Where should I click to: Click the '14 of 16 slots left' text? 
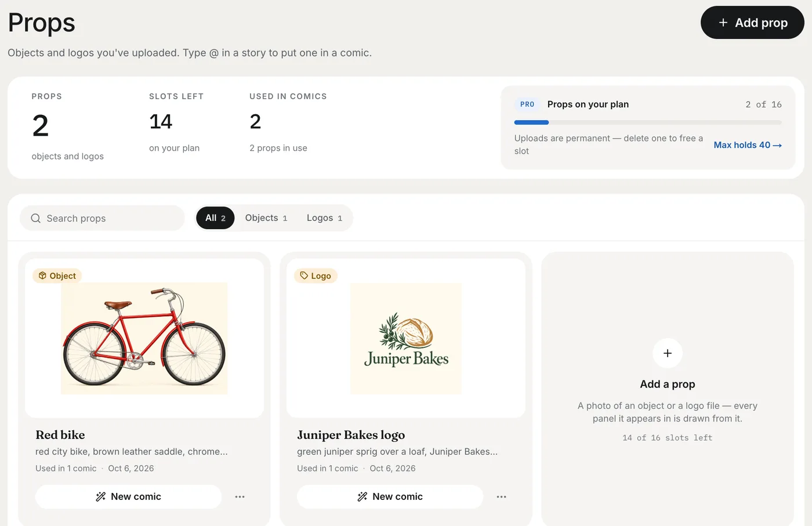668,438
